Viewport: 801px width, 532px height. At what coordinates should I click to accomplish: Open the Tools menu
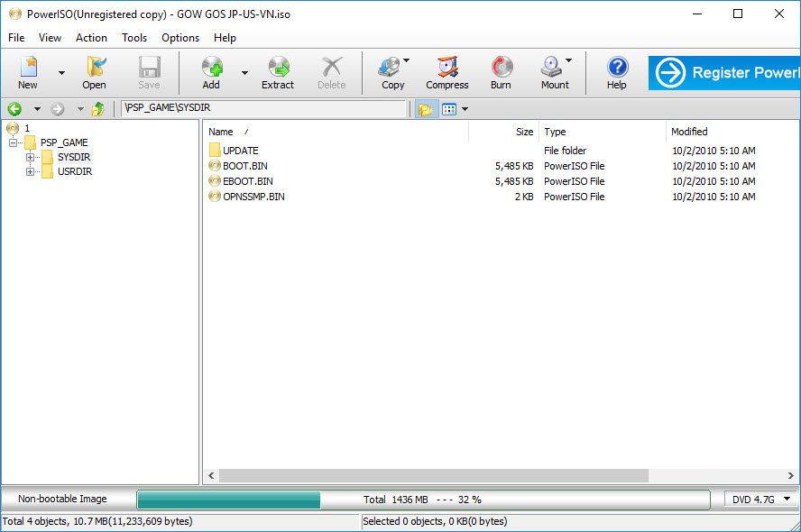(134, 38)
